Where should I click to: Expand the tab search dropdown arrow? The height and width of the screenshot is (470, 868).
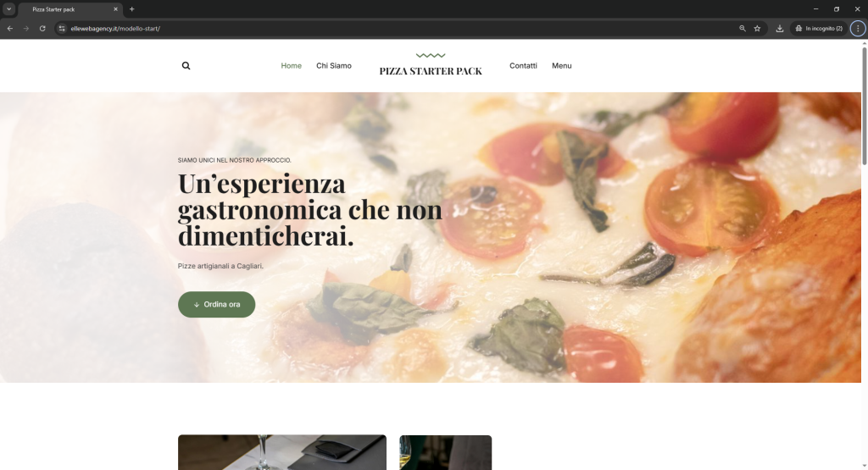pyautogui.click(x=8, y=8)
